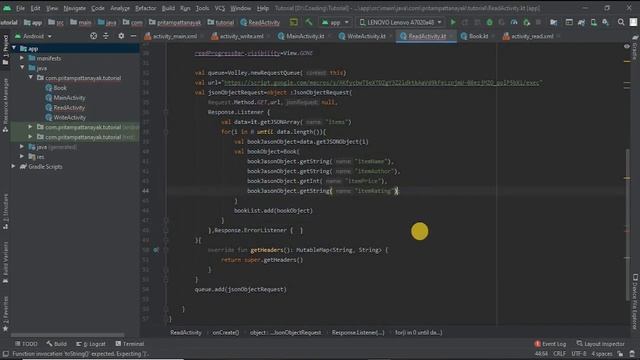
Task: Open the Layout Inspector
Action: (600, 344)
